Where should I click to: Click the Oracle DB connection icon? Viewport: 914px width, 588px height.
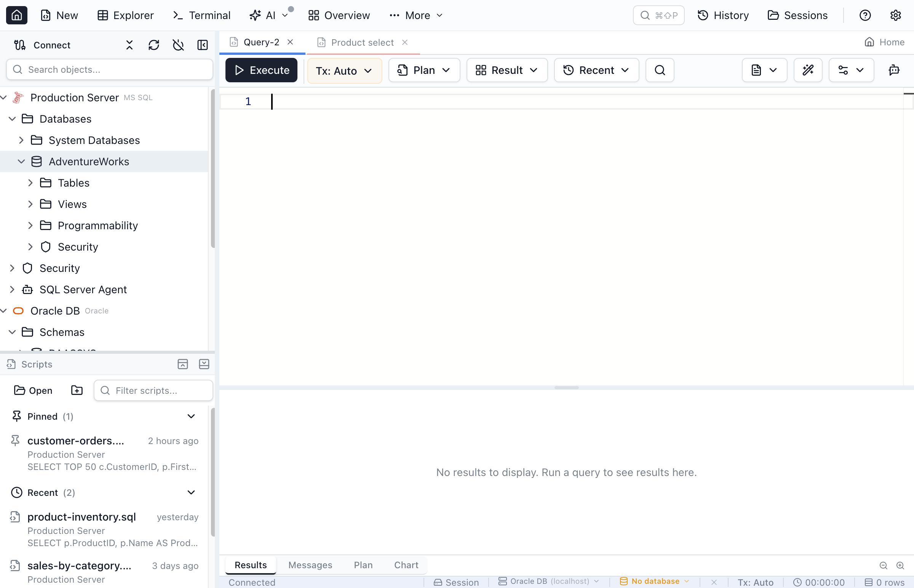18,311
